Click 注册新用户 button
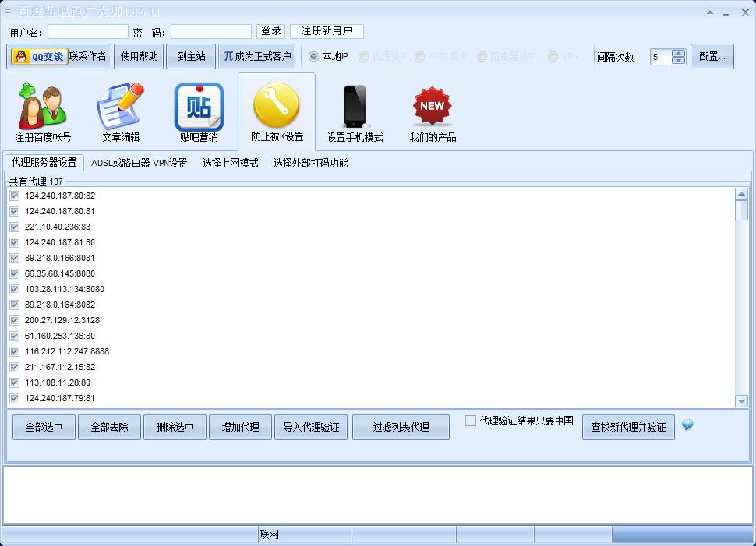Image resolution: width=756 pixels, height=546 pixels. click(327, 31)
